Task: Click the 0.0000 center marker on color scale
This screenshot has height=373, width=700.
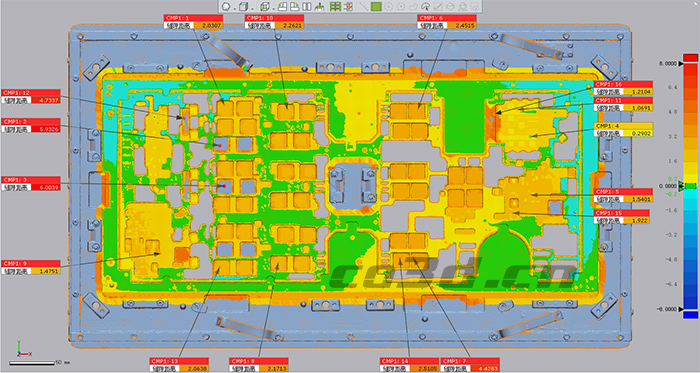Action: tap(671, 186)
